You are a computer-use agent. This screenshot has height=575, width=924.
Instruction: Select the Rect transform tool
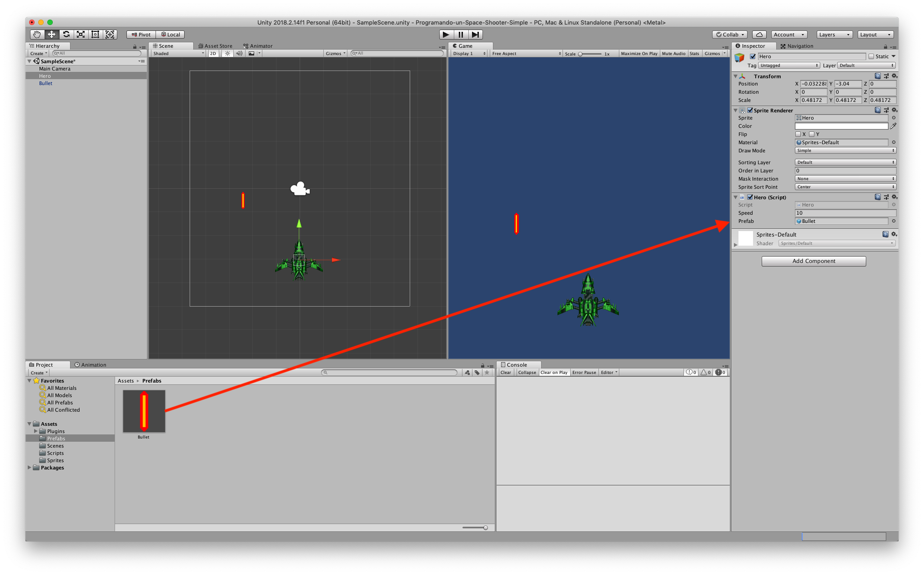pyautogui.click(x=95, y=35)
